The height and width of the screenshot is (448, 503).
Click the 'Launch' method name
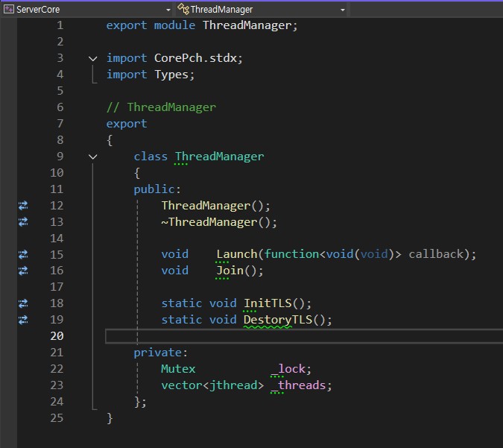tap(237, 254)
